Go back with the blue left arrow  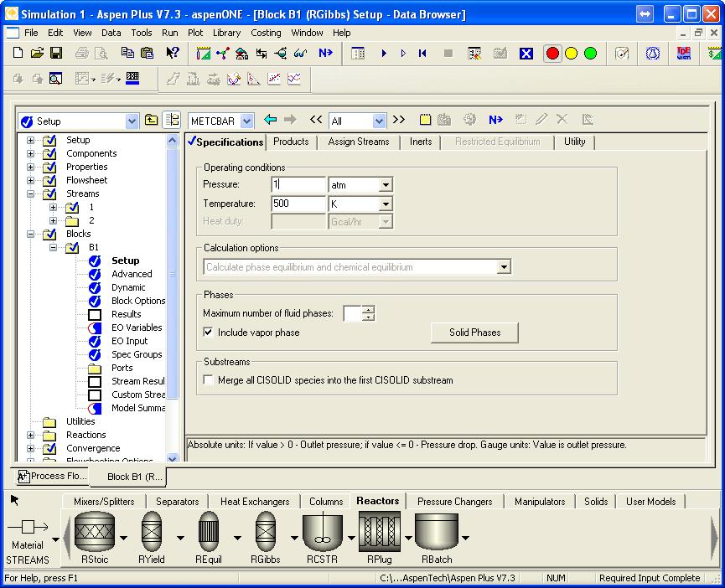point(271,120)
